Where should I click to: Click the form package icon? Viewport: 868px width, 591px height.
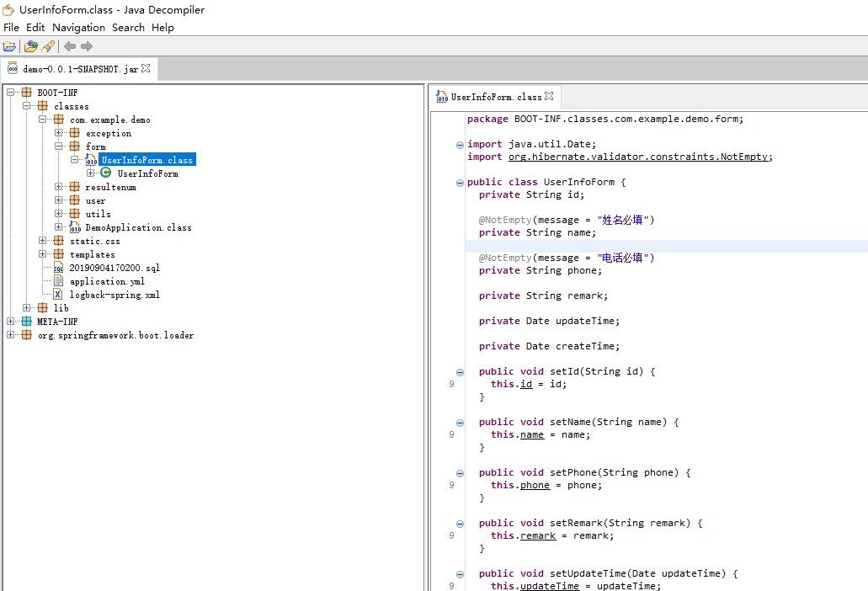coord(75,146)
